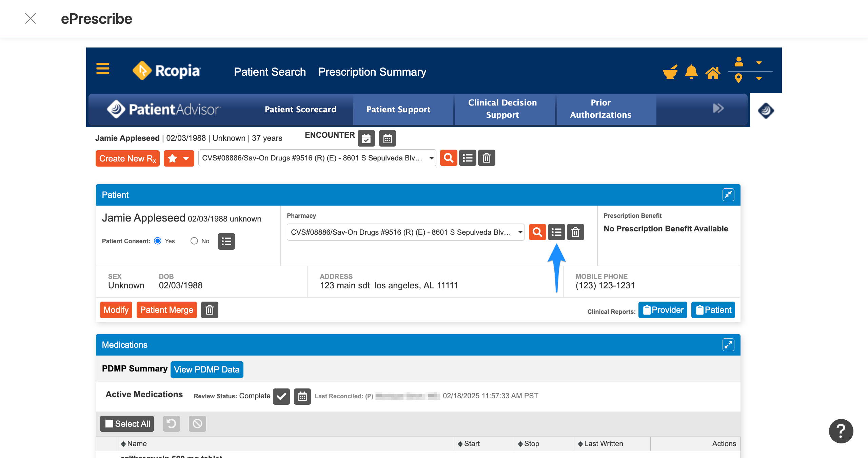This screenshot has width=868, height=458.
Task: Delete pharmacy in top toolbar
Action: tap(487, 158)
